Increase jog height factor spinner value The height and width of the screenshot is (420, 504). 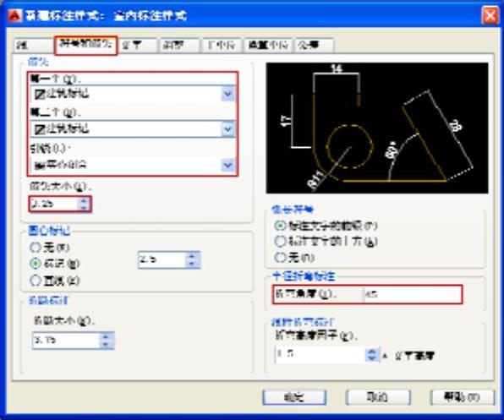tap(371, 352)
